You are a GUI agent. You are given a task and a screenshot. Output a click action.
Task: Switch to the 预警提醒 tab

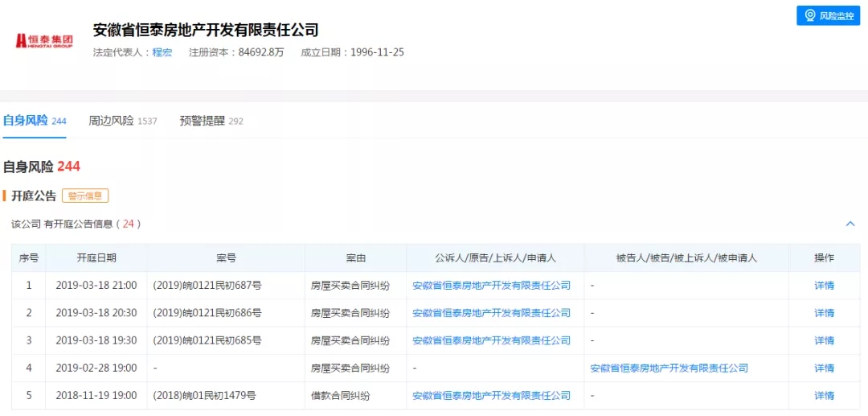[x=211, y=121]
